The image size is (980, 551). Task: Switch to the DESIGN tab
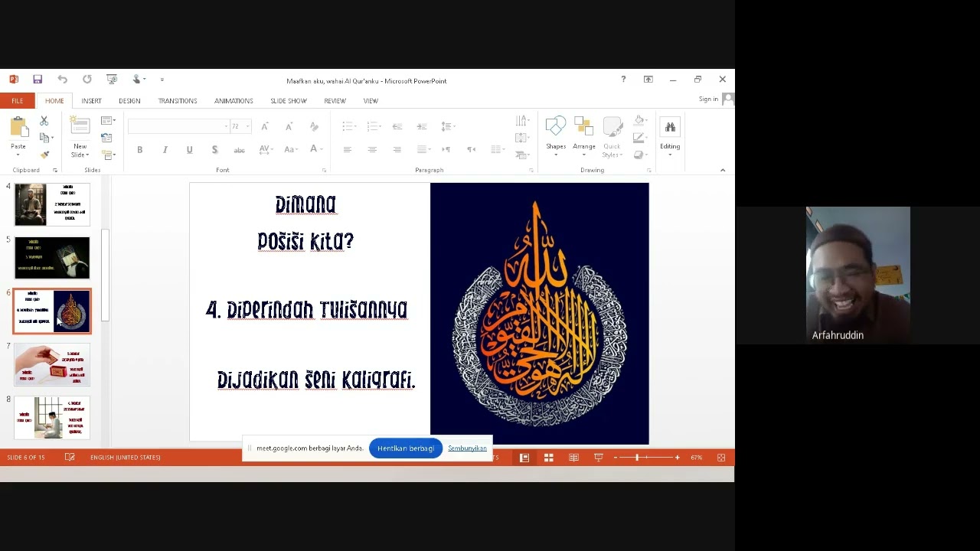(x=129, y=101)
